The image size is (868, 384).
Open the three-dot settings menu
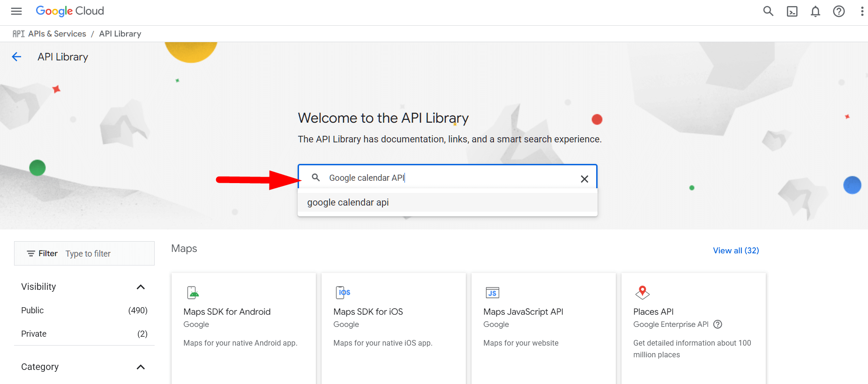click(x=862, y=11)
